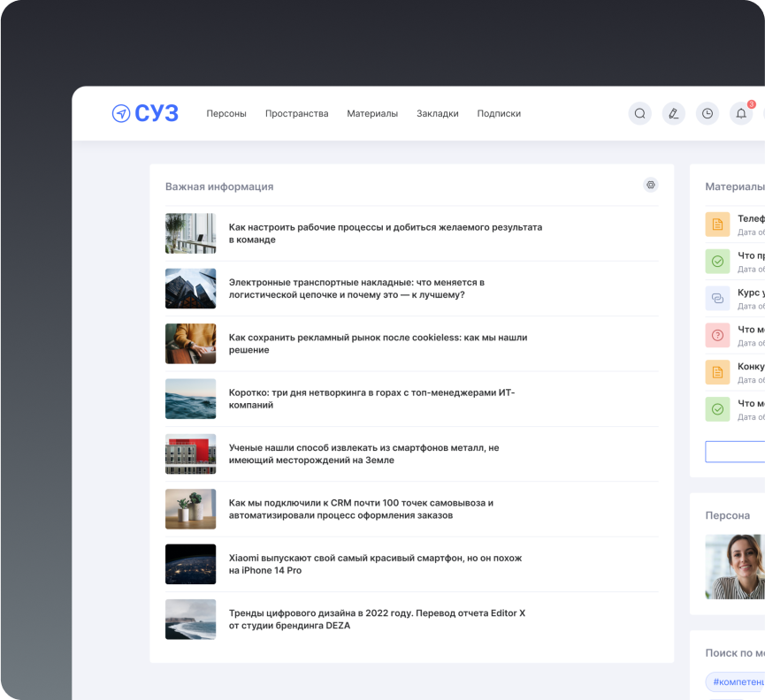Go to the Пространства section
This screenshot has width=765, height=700.
pos(296,113)
